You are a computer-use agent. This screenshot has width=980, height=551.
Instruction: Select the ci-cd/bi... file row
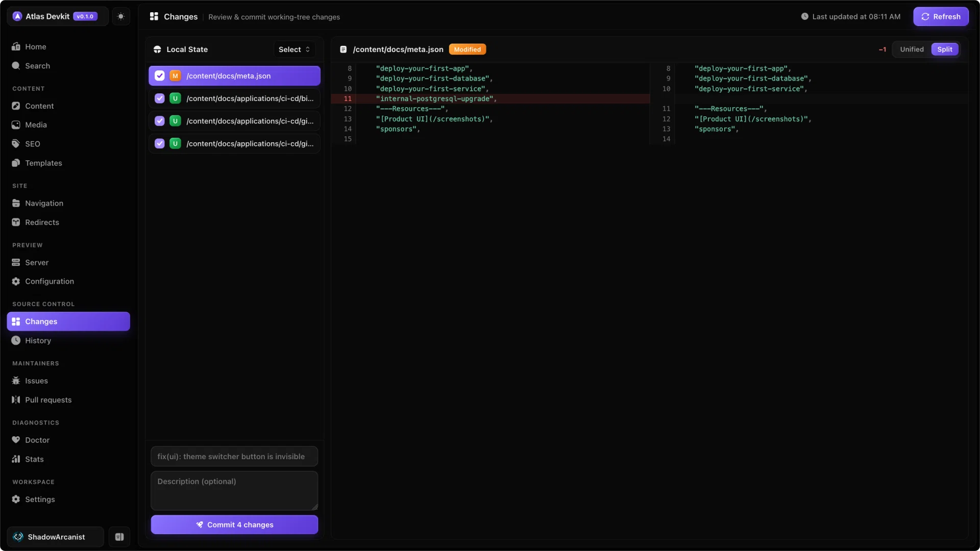click(234, 98)
